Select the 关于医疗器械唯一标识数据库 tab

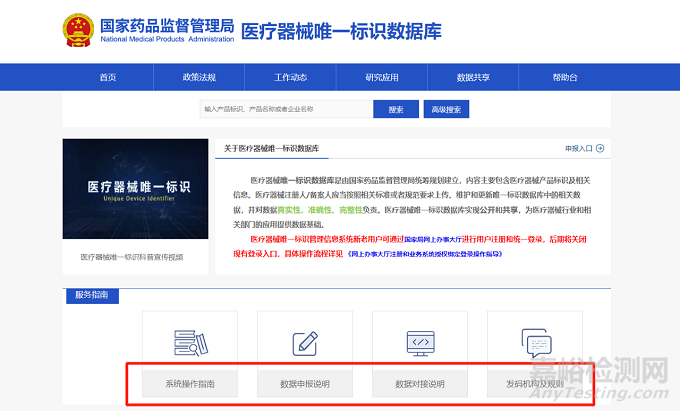click(x=271, y=148)
